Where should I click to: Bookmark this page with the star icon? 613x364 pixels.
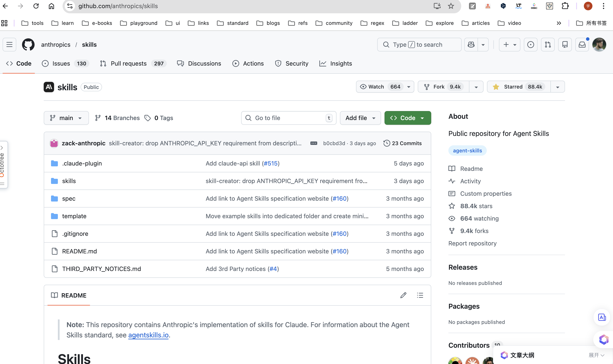[x=451, y=6]
